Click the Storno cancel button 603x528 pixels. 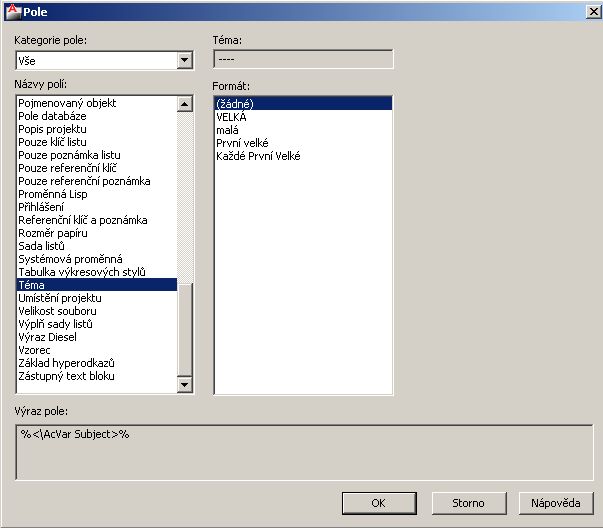click(468, 503)
